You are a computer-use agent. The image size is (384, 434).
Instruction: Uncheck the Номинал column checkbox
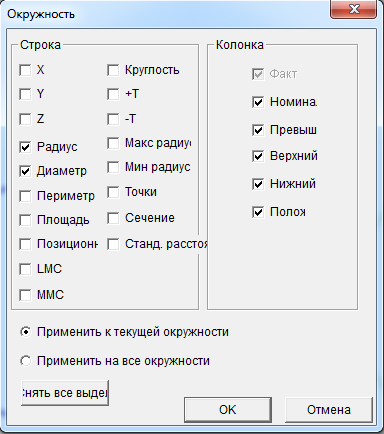pos(258,102)
